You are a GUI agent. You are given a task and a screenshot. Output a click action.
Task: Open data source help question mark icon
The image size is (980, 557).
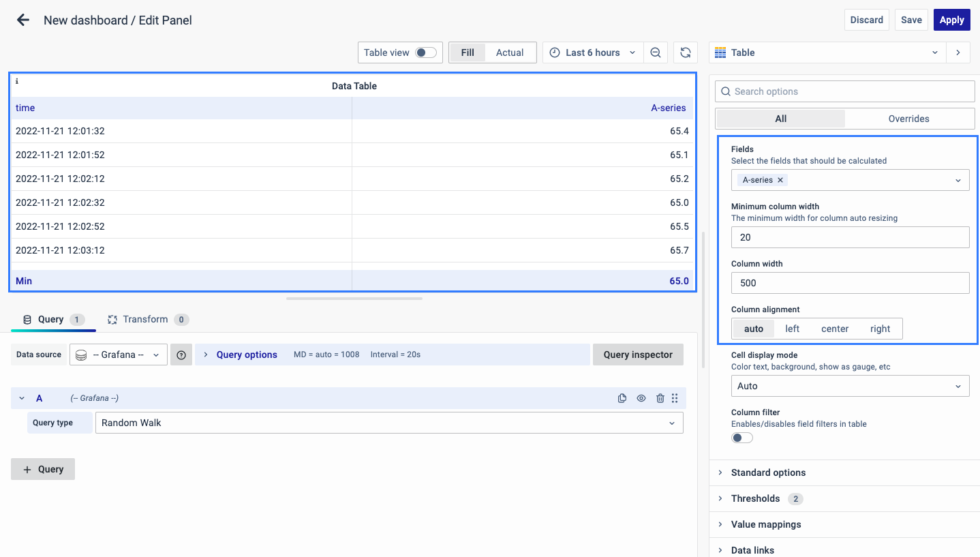click(x=181, y=355)
